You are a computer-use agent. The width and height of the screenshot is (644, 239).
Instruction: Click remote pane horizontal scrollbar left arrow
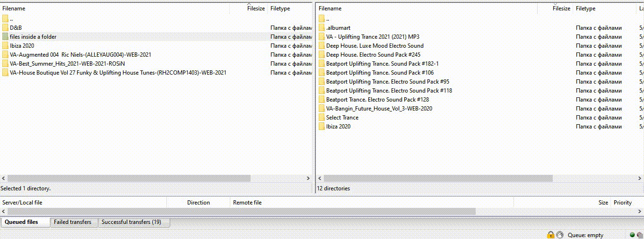point(320,179)
